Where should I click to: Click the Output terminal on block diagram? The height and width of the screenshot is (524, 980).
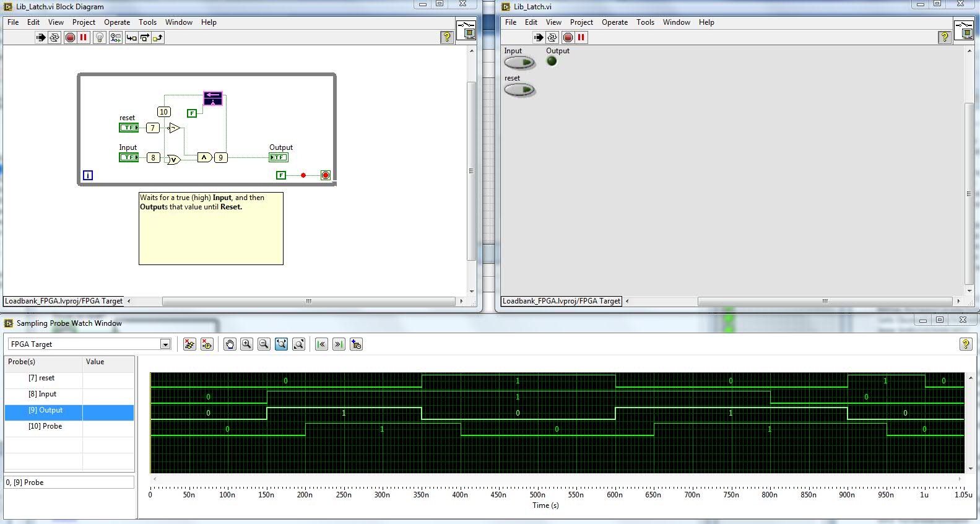point(279,157)
